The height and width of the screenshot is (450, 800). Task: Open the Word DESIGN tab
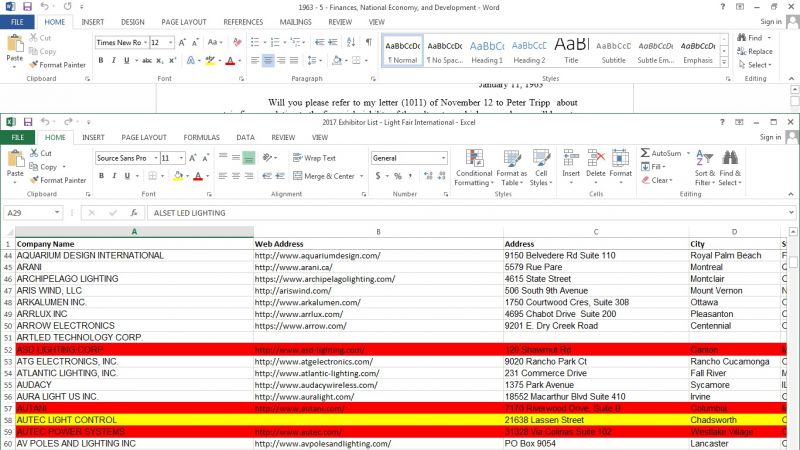pyautogui.click(x=133, y=22)
